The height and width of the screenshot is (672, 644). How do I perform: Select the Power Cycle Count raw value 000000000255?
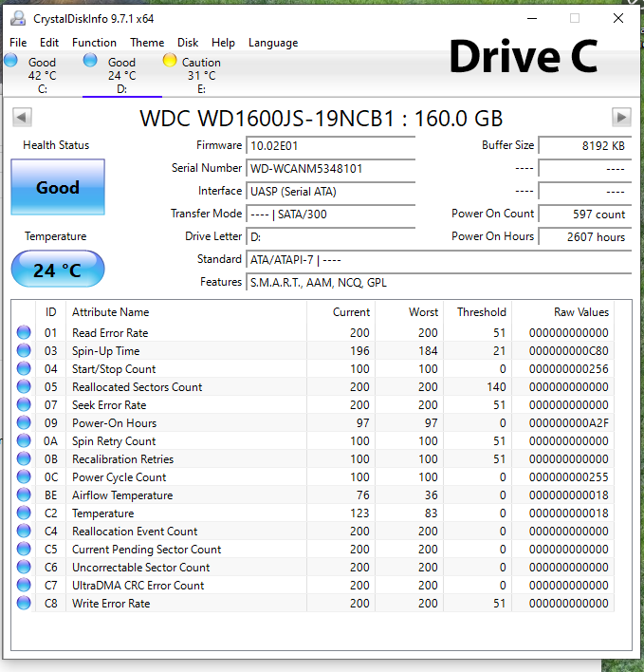click(x=569, y=477)
